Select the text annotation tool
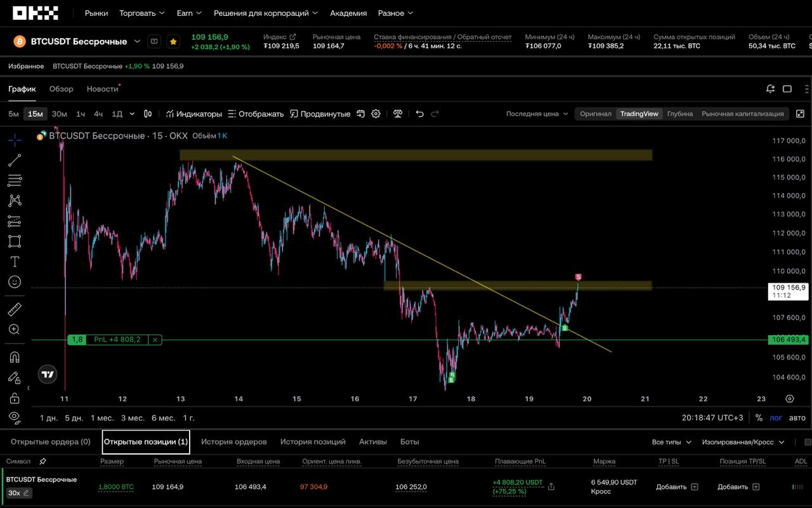This screenshot has height=508, width=812. pos(15,262)
